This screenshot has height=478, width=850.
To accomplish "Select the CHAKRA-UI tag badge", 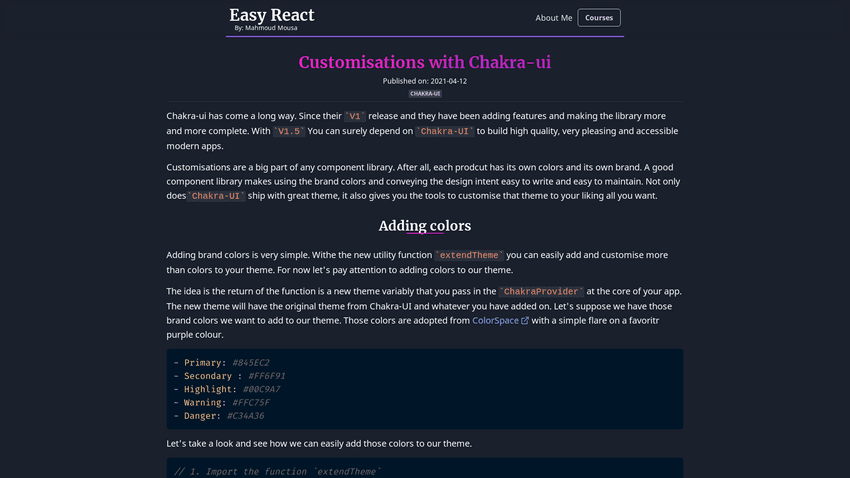I will [x=425, y=93].
